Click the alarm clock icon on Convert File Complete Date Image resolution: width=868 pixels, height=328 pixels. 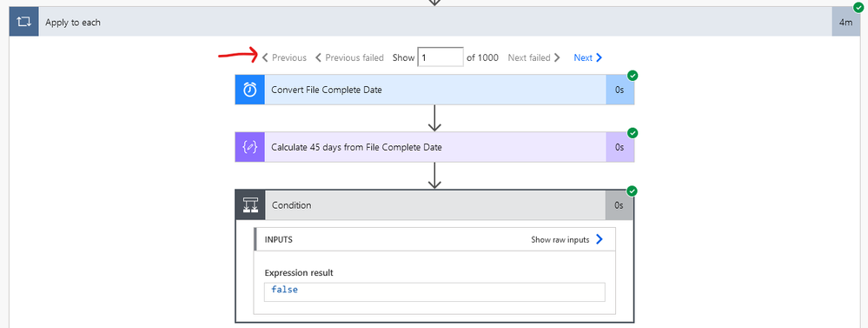coord(249,90)
